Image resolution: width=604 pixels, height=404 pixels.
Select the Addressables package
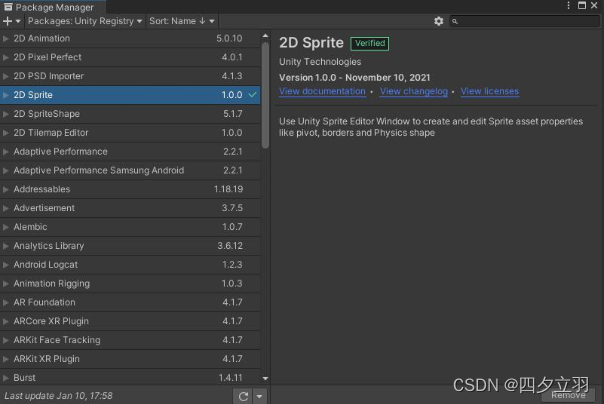pyautogui.click(x=130, y=189)
